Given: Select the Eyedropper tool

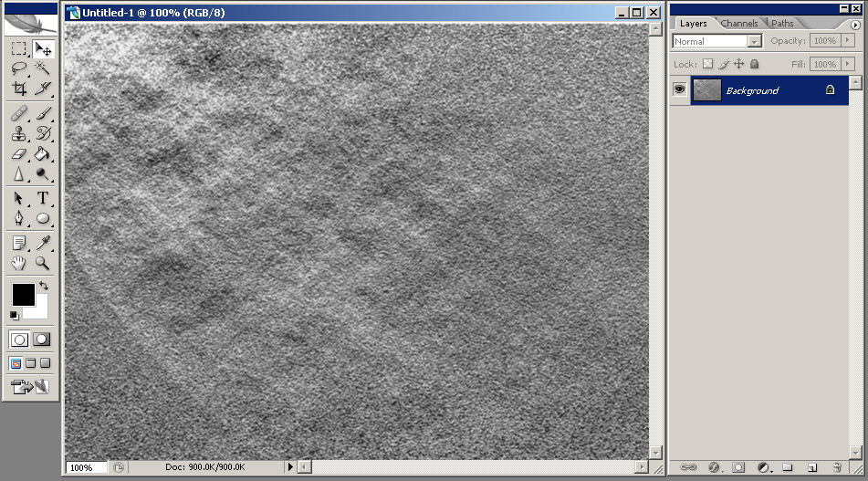Looking at the screenshot, I should tap(43, 243).
